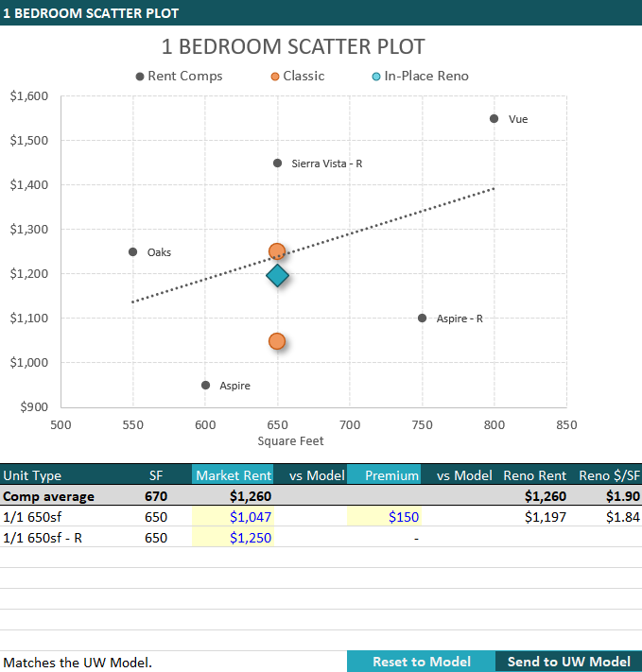The width and height of the screenshot is (642, 672).
Task: Click the SF column header
Action: coord(156,475)
